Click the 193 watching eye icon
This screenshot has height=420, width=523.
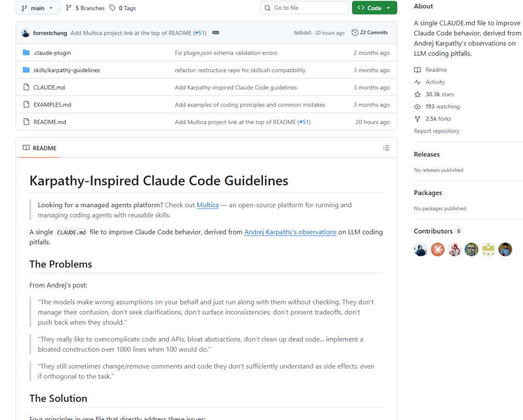(x=417, y=107)
